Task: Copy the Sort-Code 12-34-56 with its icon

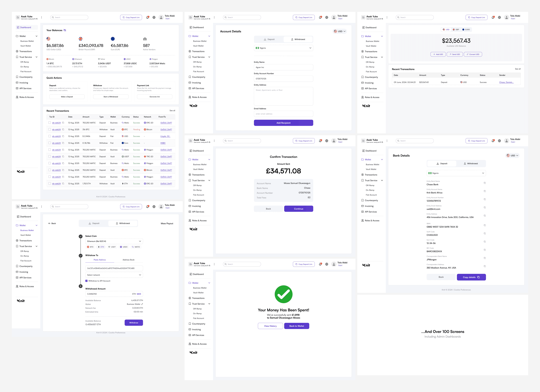Action: (484, 242)
